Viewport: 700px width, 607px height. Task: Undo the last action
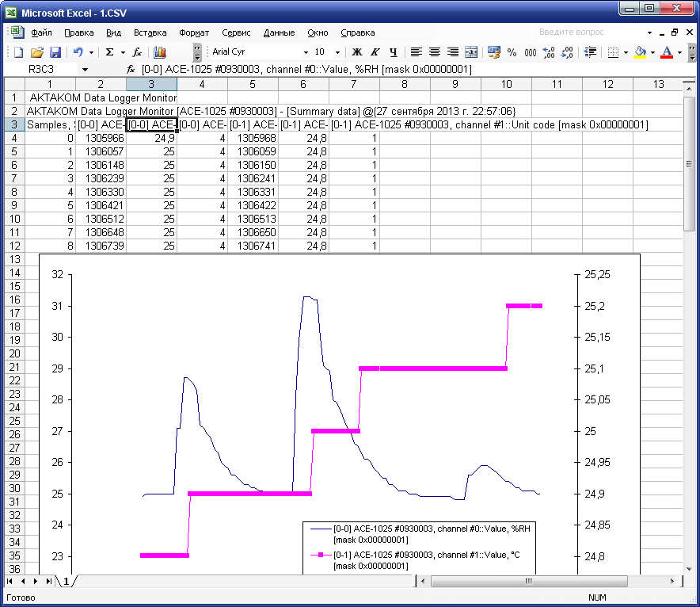point(78,52)
